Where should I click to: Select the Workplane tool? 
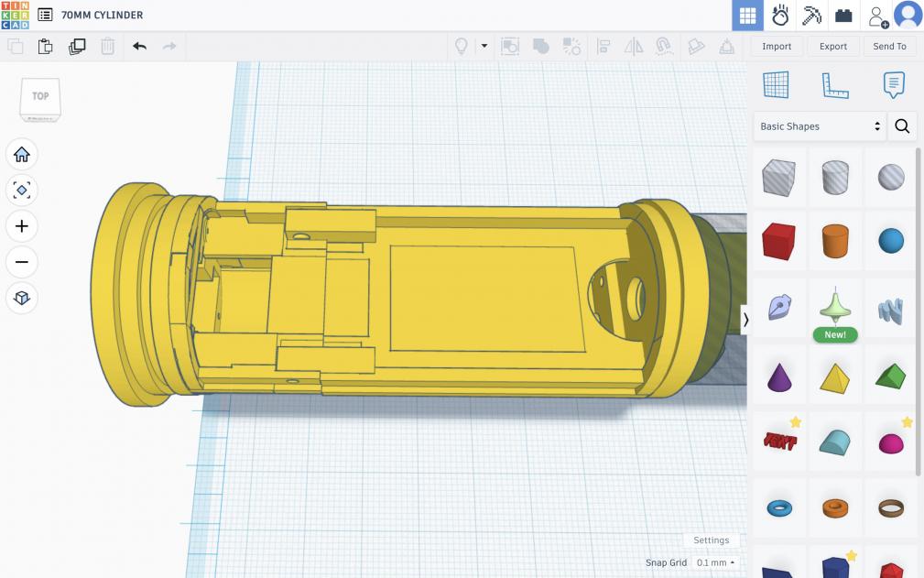pyautogui.click(x=776, y=85)
